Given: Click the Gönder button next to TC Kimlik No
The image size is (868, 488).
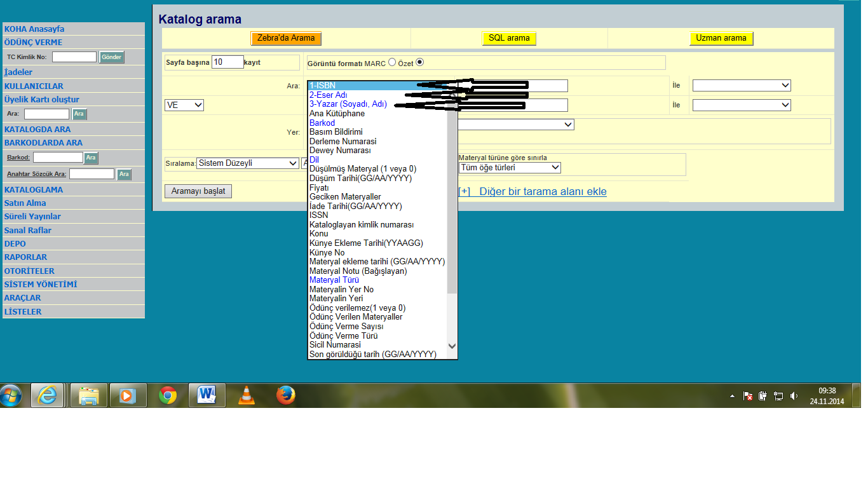Looking at the screenshot, I should tap(112, 57).
